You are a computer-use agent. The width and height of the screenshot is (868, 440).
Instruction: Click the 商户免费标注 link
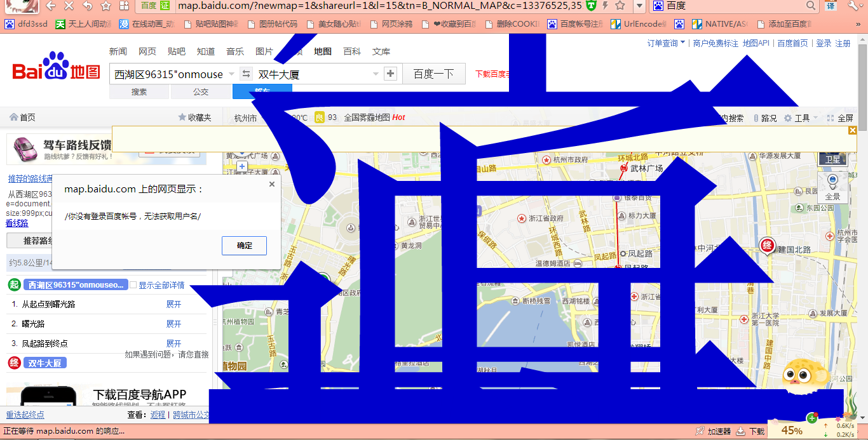pos(715,43)
